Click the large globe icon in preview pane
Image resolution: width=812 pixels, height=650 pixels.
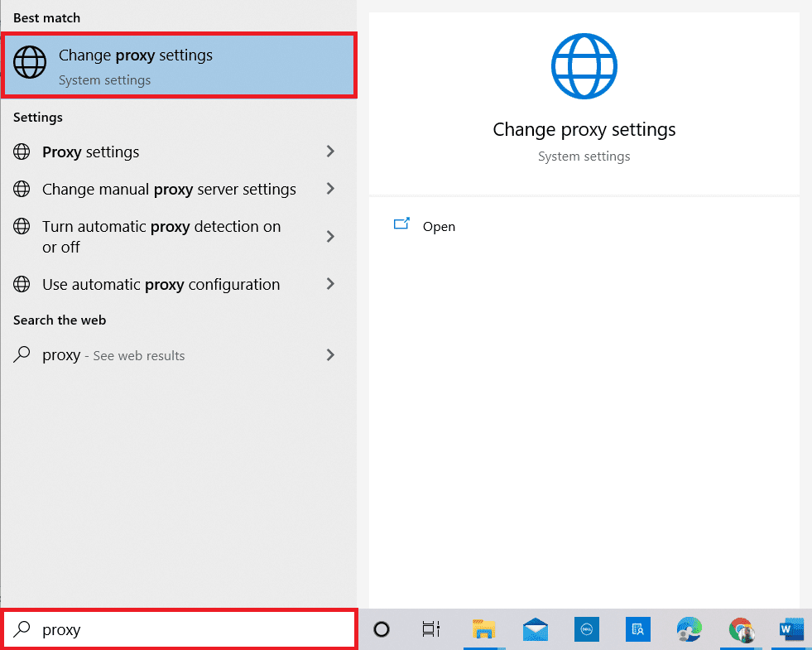(584, 66)
